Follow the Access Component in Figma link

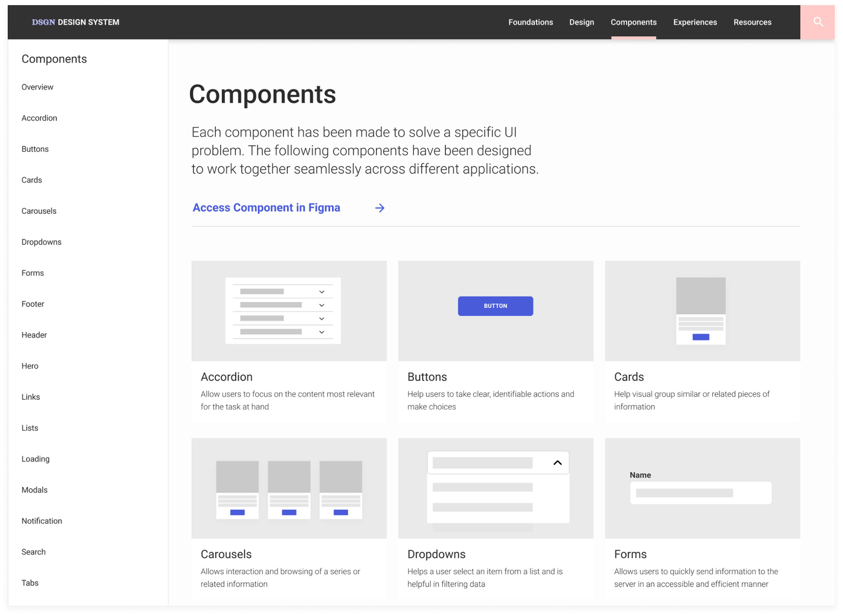click(266, 208)
